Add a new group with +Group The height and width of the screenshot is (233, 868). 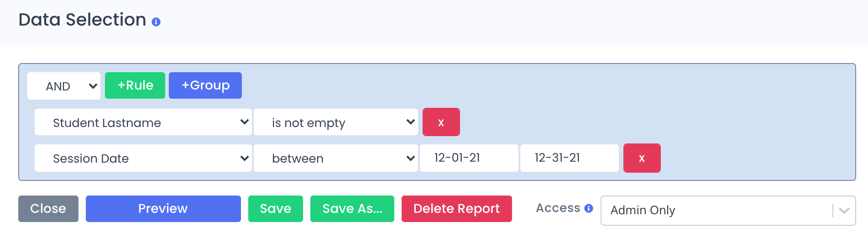(205, 85)
